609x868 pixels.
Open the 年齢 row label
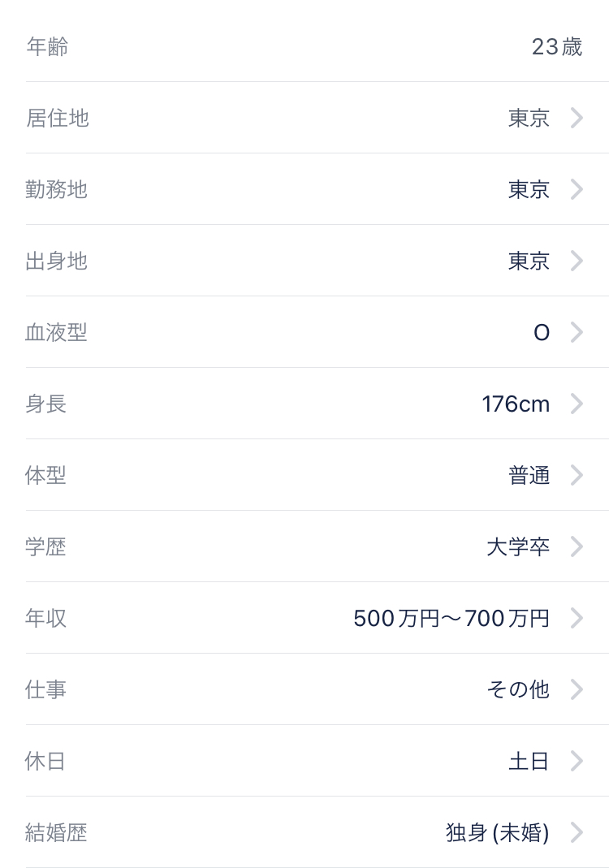pyautogui.click(x=47, y=47)
